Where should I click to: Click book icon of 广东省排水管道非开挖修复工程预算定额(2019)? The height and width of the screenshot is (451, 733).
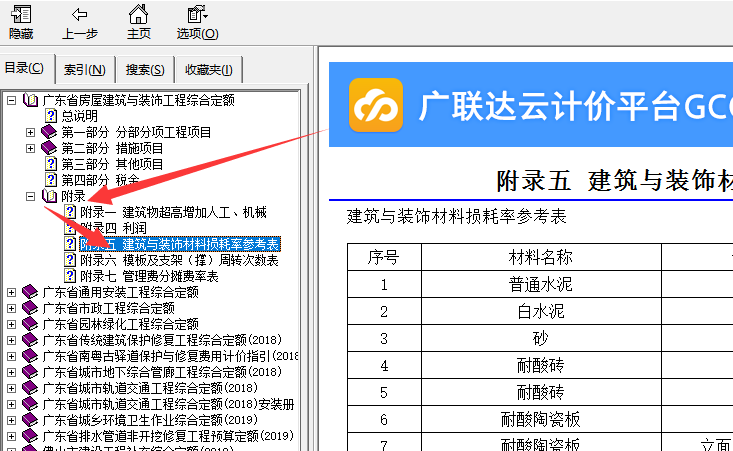tap(30, 436)
